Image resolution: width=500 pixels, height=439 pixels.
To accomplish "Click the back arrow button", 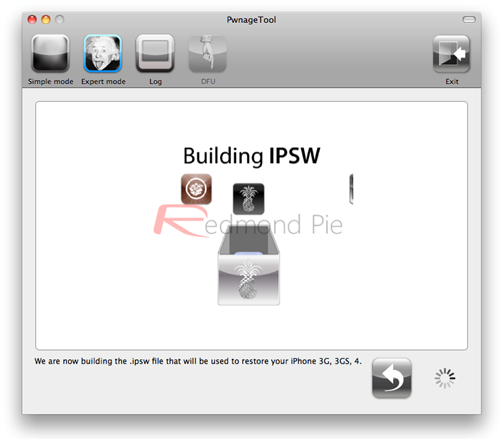I will (x=392, y=378).
